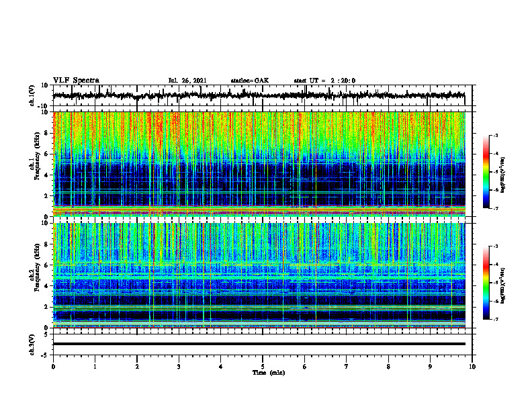Click time axis tick label "10"

(472, 367)
